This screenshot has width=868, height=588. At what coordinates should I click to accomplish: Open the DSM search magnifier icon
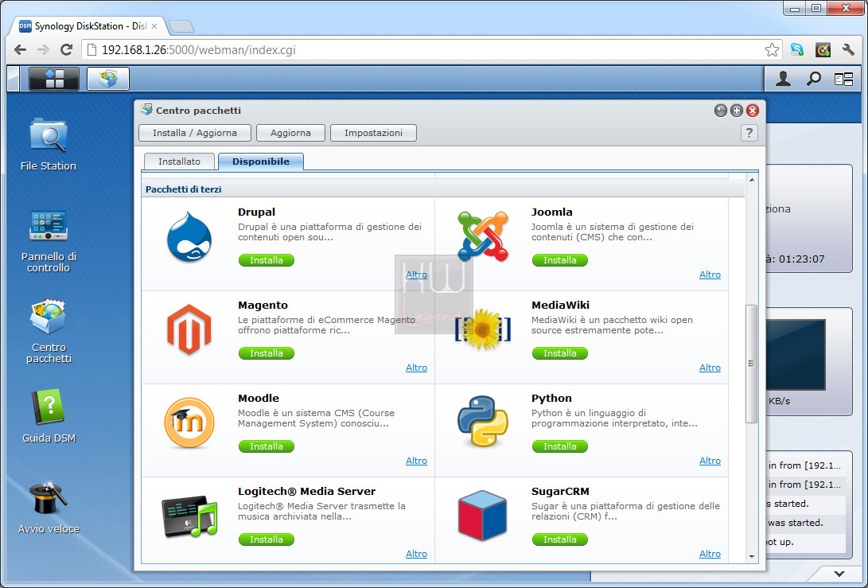click(813, 80)
